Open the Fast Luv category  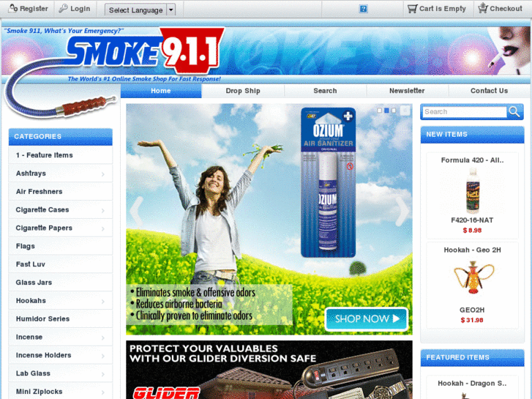[61, 264]
